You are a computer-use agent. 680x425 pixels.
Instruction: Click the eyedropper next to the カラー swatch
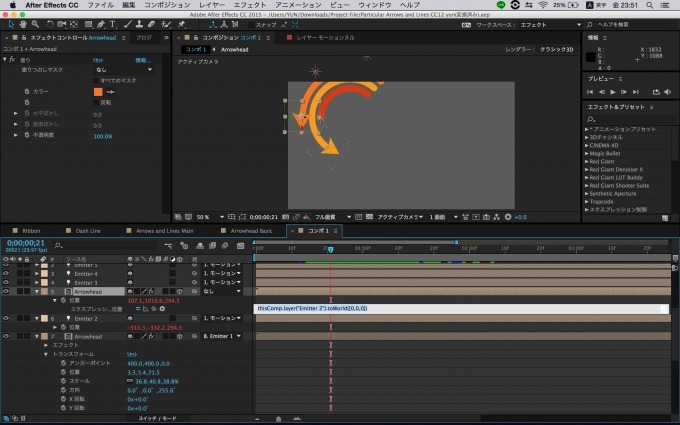tap(111, 92)
